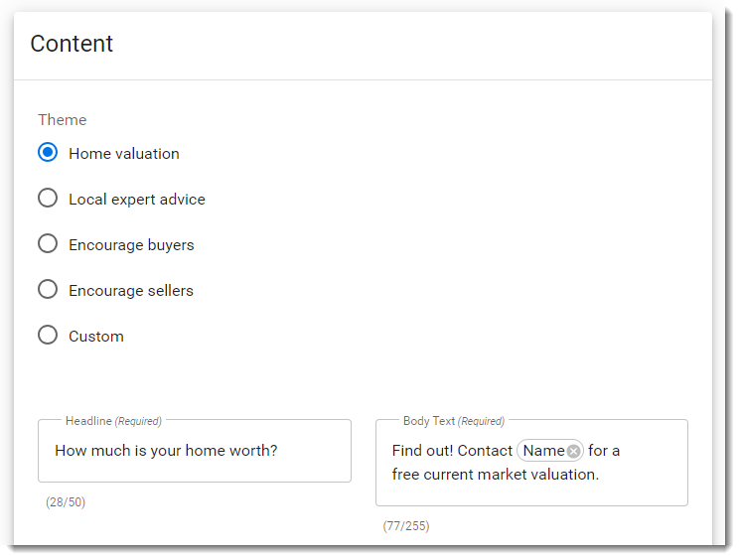This screenshot has height=560, width=740.
Task: Remove the Name chip via its x icon
Action: (573, 451)
